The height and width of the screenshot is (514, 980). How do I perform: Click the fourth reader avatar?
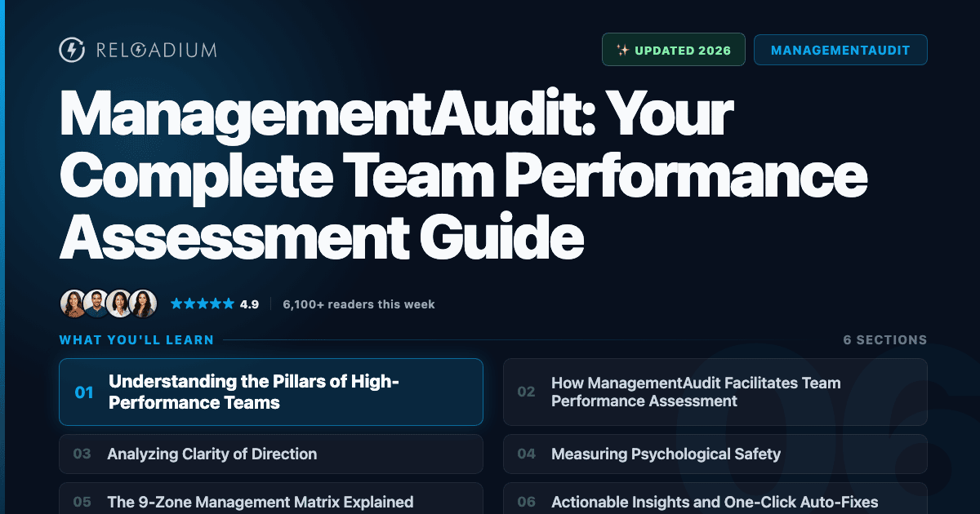[x=142, y=304]
